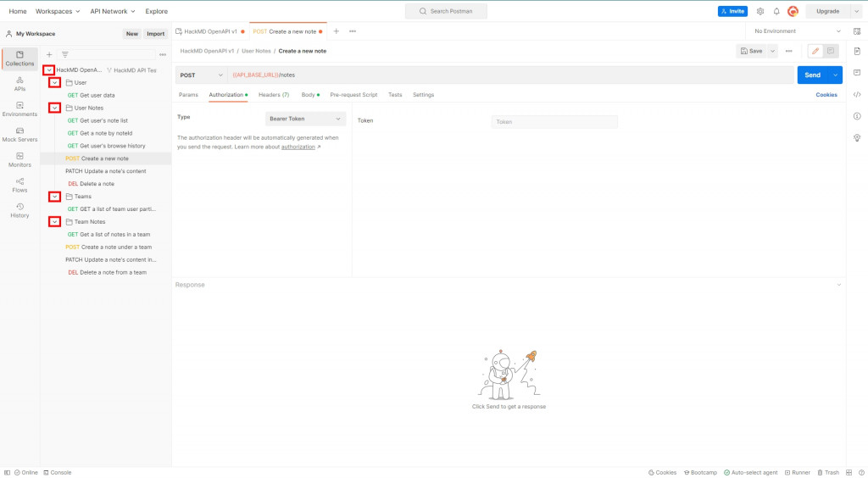This screenshot has width=868, height=478.
Task: Open the Cookies link
Action: 826,95
